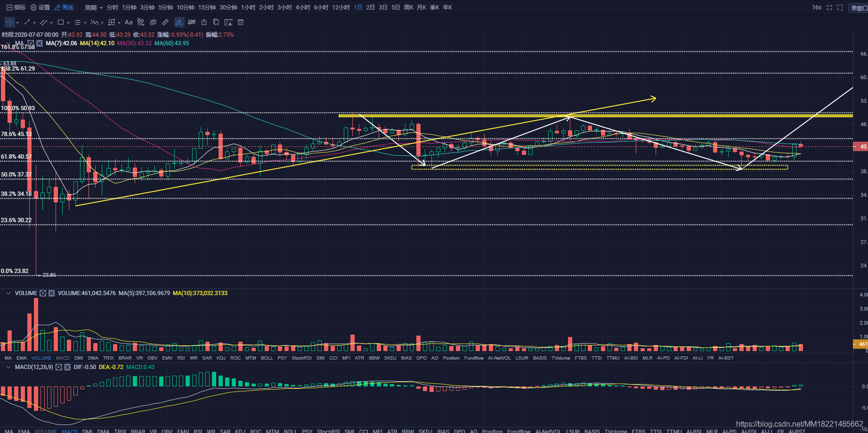Toggle Fundflow in the upper indicator bar
Image resolution: width=868 pixels, height=433 pixels.
(x=474, y=358)
